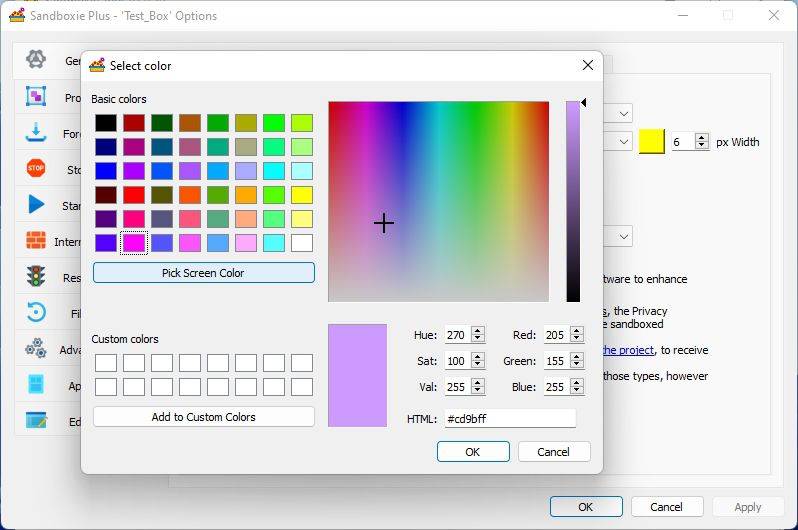Image resolution: width=798 pixels, height=530 pixels.
Task: Click the Sat value field
Action: coord(457,361)
